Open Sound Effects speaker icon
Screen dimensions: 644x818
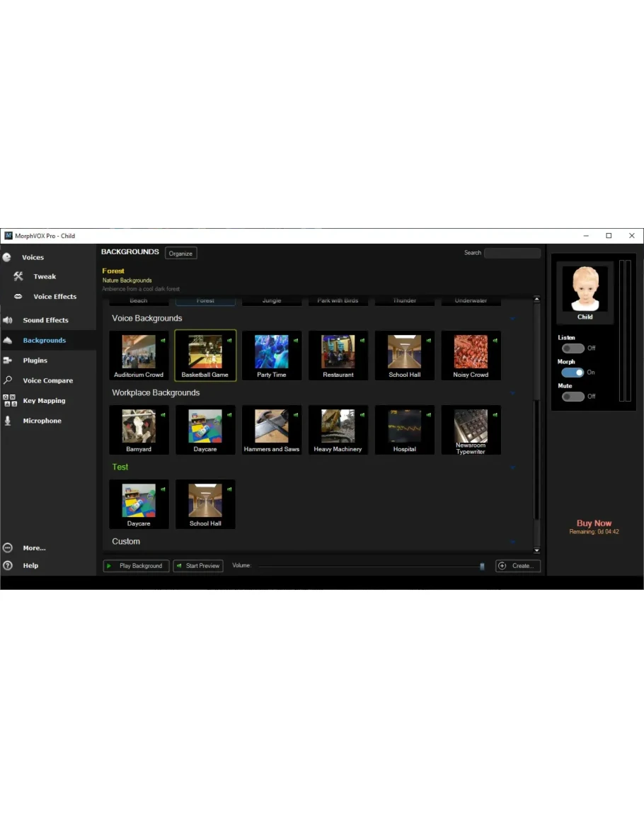pos(8,320)
